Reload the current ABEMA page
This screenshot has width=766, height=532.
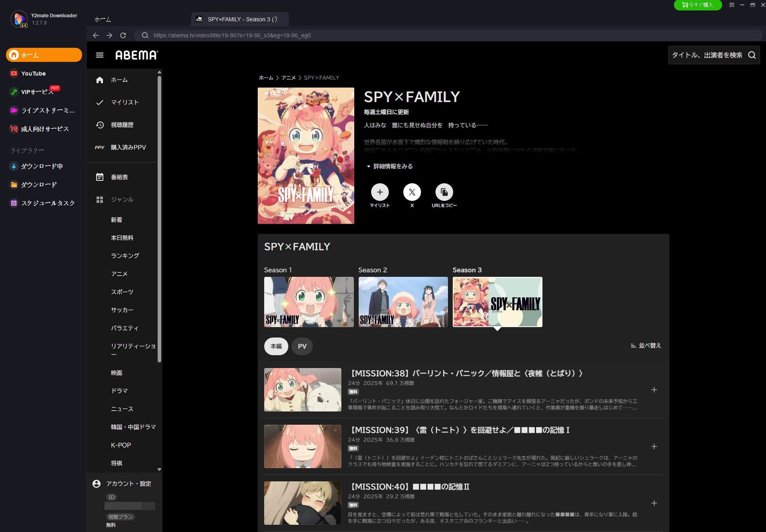point(123,35)
